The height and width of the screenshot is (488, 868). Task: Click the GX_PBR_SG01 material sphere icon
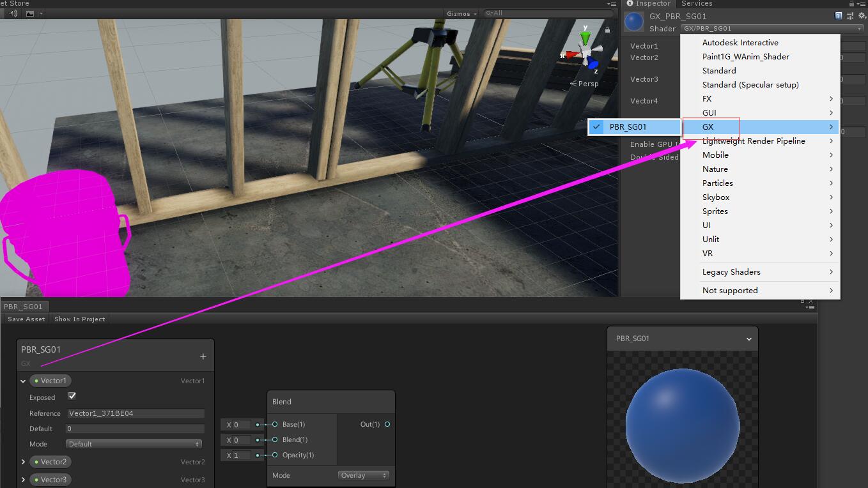[634, 22]
